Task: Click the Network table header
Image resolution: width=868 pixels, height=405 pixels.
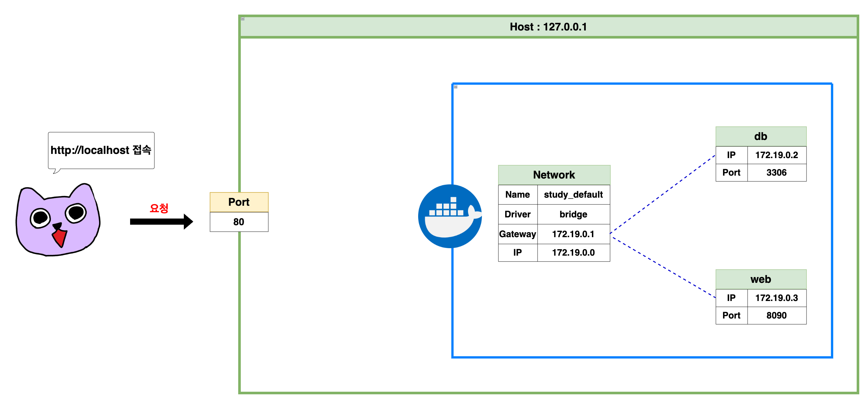Action: [554, 175]
